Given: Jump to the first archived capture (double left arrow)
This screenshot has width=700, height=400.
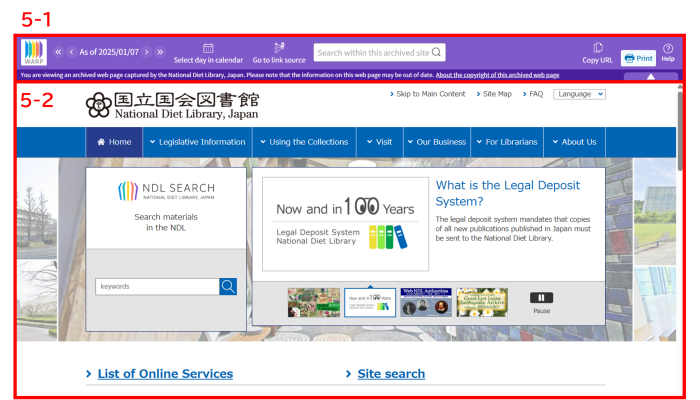Looking at the screenshot, I should coord(58,52).
